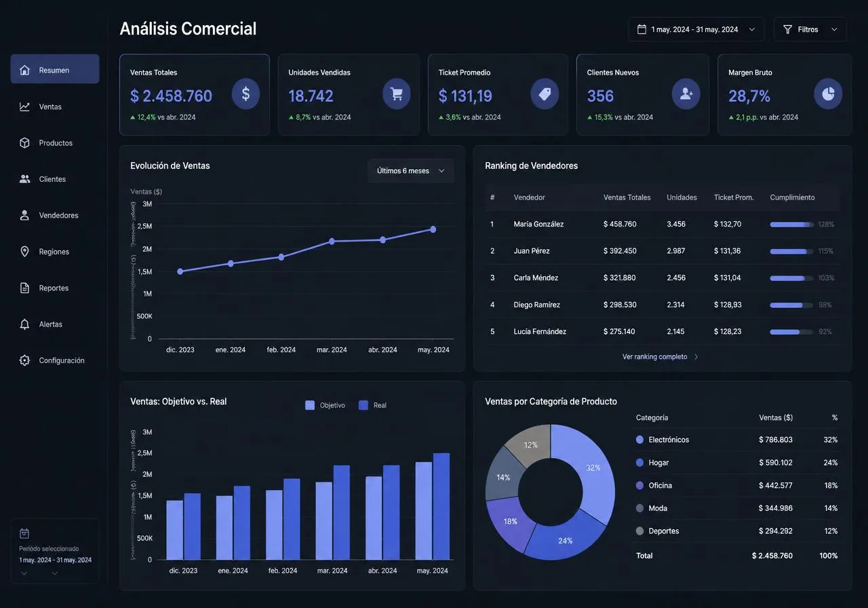
Task: Click the Unidades column header
Action: (x=682, y=197)
